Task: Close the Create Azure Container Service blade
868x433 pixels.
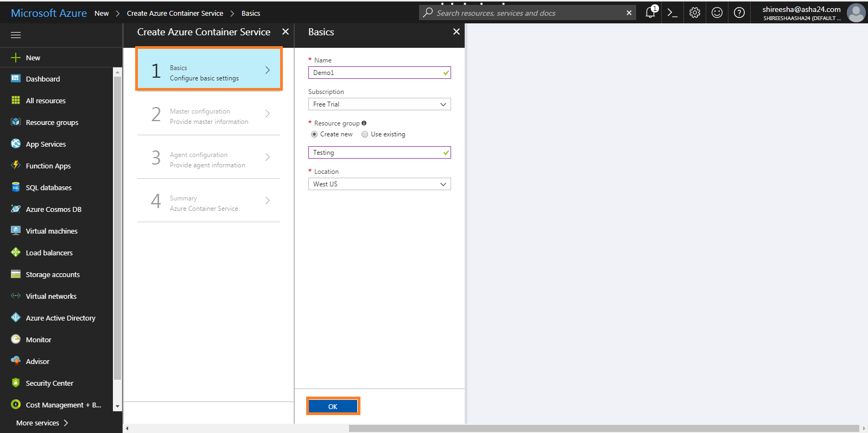Action: [x=286, y=32]
